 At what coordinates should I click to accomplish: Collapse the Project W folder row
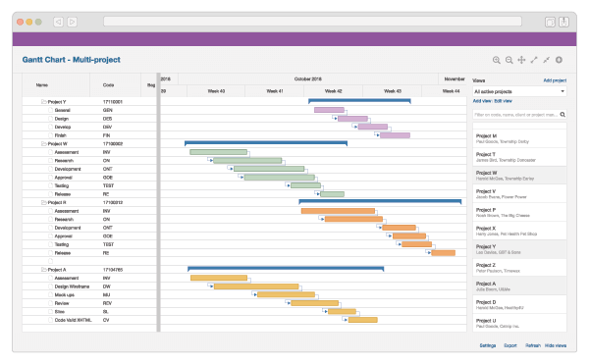(x=43, y=143)
